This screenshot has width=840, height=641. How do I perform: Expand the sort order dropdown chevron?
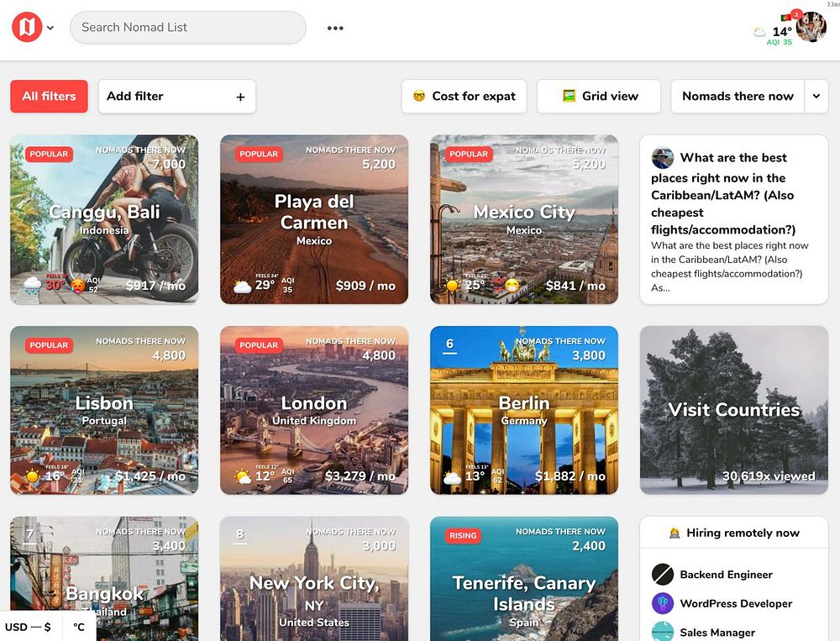[816, 97]
